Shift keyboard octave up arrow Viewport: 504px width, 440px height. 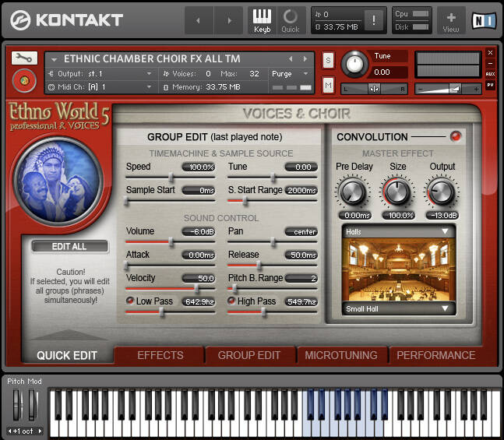coord(40,431)
